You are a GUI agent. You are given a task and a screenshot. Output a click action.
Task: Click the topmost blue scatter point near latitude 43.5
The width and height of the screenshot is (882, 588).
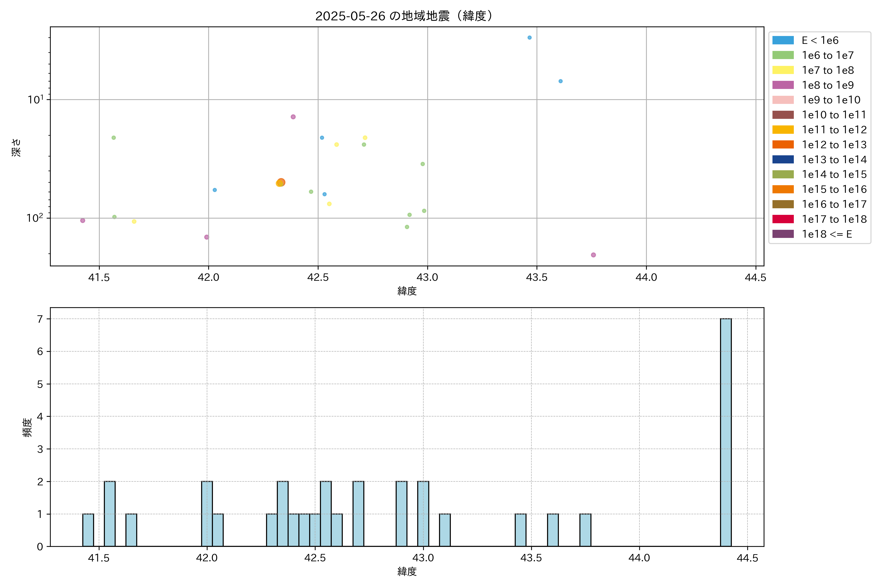coord(529,37)
